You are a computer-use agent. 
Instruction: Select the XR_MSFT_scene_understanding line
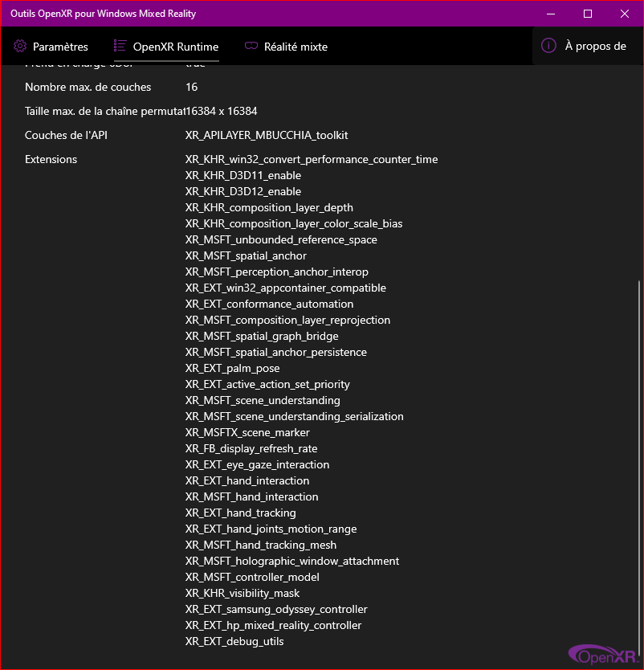click(x=263, y=401)
